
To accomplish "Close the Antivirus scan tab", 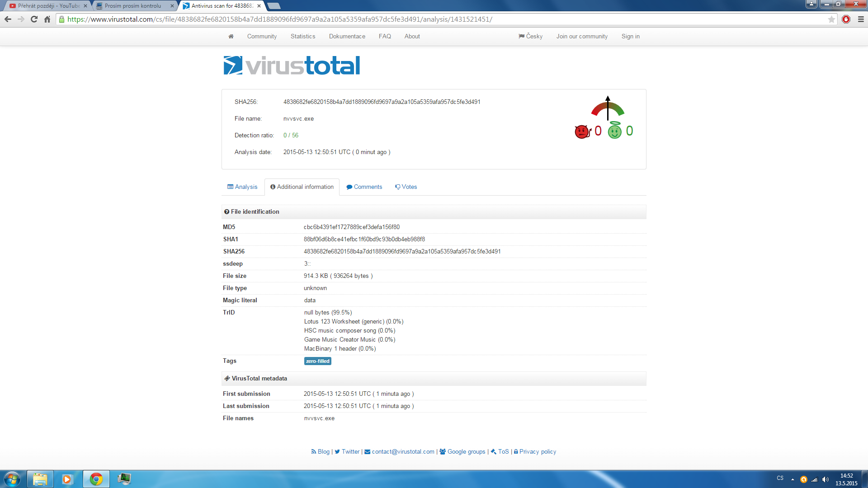I will point(259,6).
